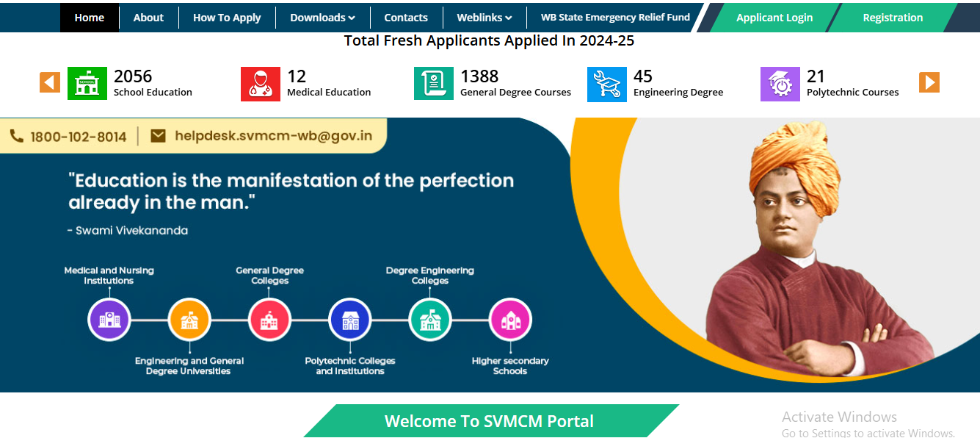Click the 45 Engineering Degree count
Screen dimensions: 980x438
[643, 76]
